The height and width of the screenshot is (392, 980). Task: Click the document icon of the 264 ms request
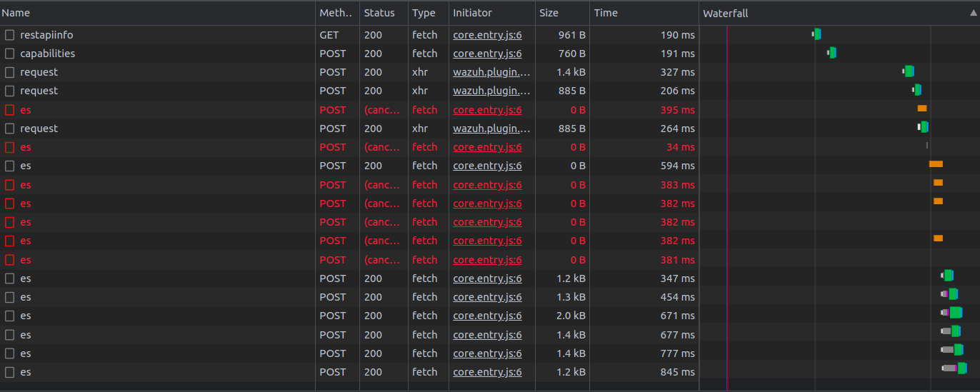coord(9,129)
